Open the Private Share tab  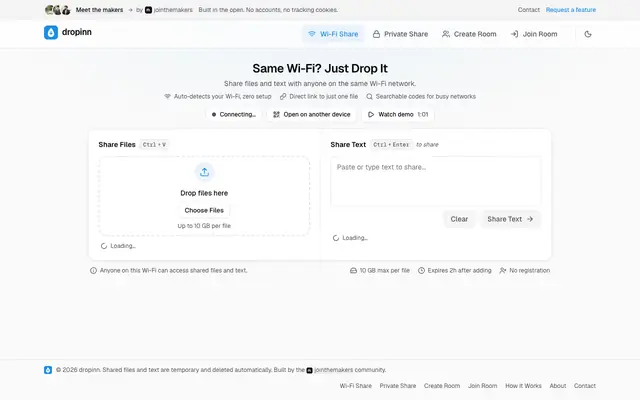[x=400, y=34]
